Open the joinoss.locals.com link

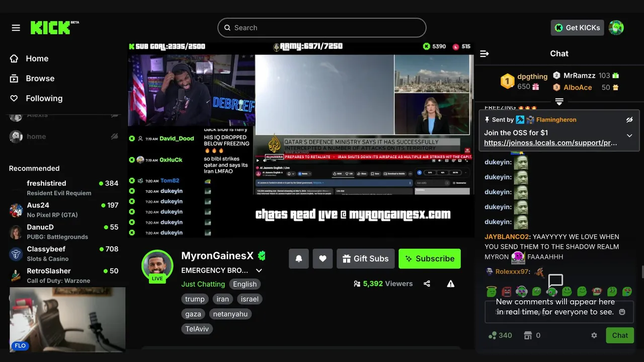550,143
